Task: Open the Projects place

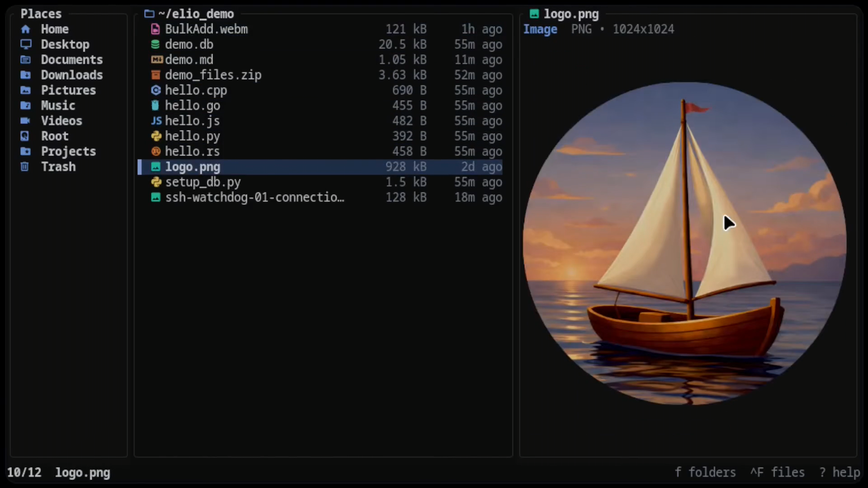Action: [68, 151]
